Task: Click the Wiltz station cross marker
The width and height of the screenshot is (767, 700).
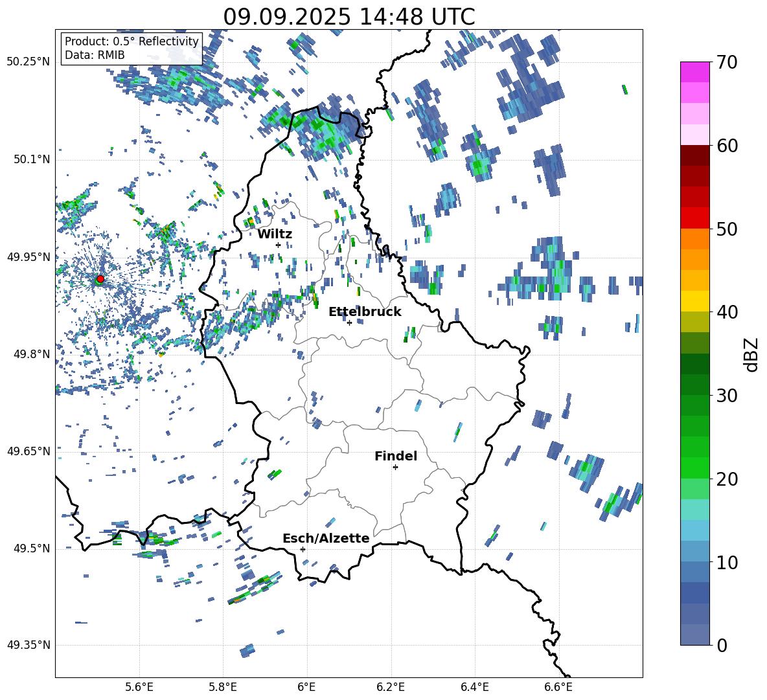Action: tap(278, 245)
